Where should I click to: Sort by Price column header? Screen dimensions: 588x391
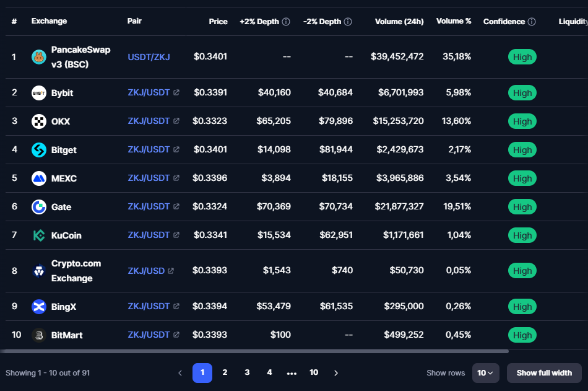coord(218,22)
